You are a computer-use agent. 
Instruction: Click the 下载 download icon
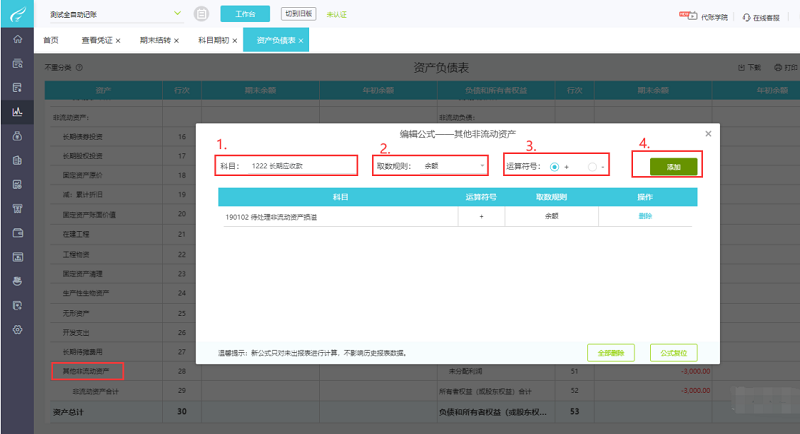pyautogui.click(x=741, y=67)
